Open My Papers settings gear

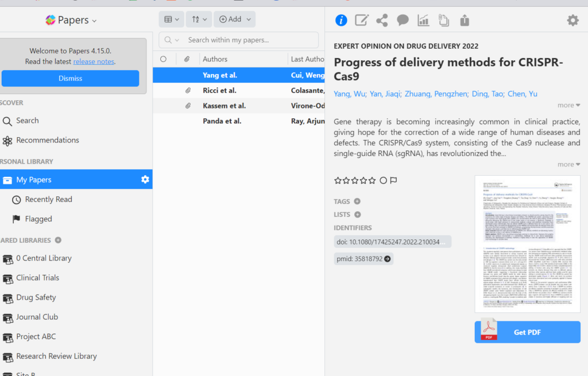click(145, 180)
